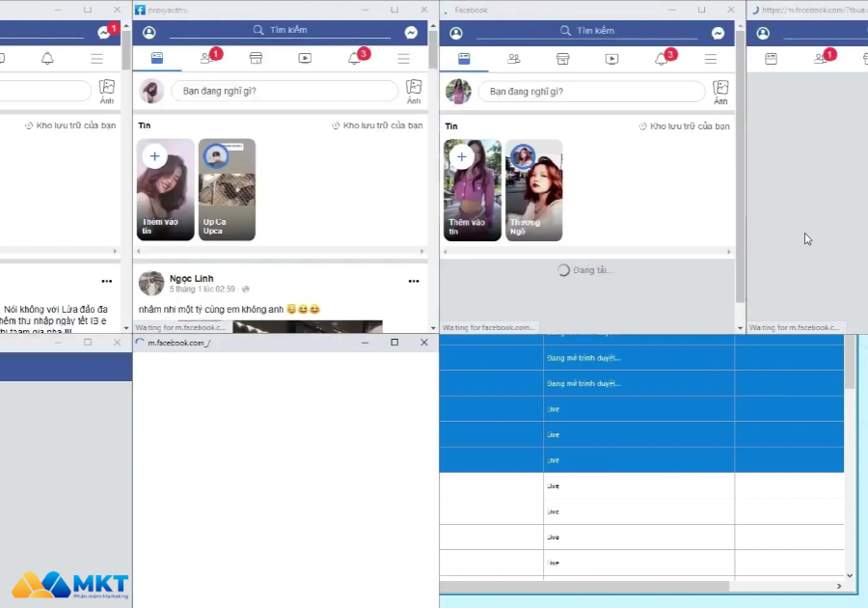Click the Ảnh photo icon in the Facebook window
This screenshot has width=868, height=608.
point(720,92)
